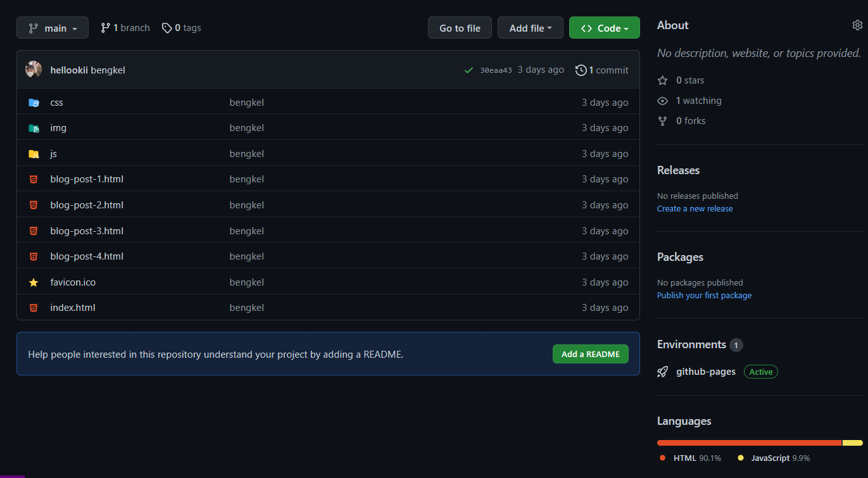Click the branch icon beside 1 branch

coord(106,28)
